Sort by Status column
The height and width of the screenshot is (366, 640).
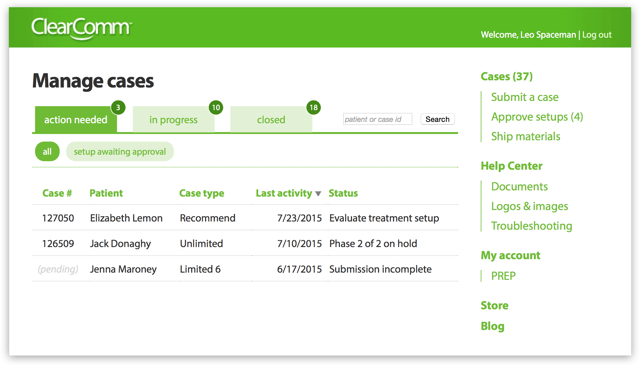tap(343, 193)
